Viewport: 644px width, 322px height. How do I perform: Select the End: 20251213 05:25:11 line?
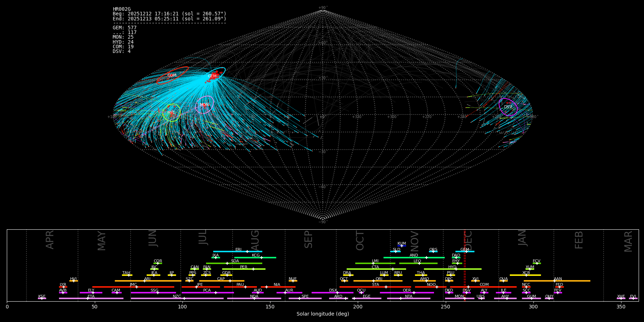pos(170,19)
